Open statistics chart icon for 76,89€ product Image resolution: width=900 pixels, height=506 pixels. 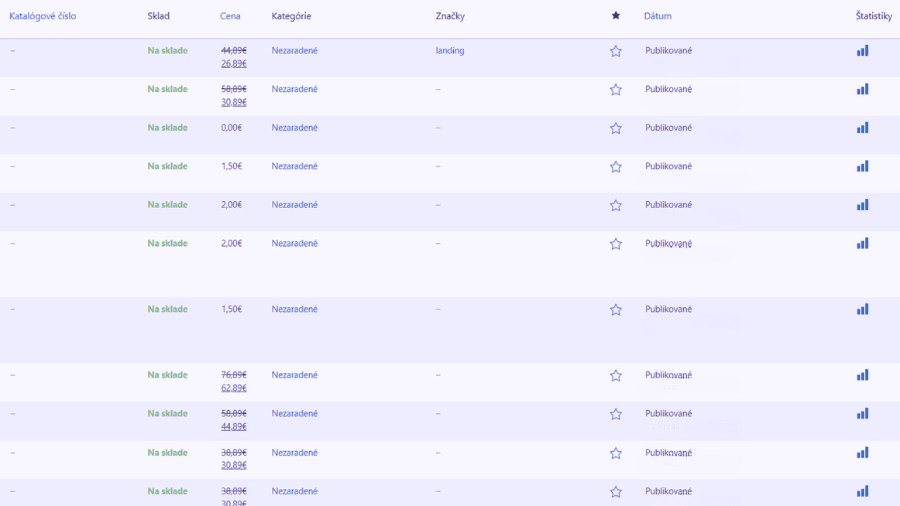pyautogui.click(x=862, y=375)
